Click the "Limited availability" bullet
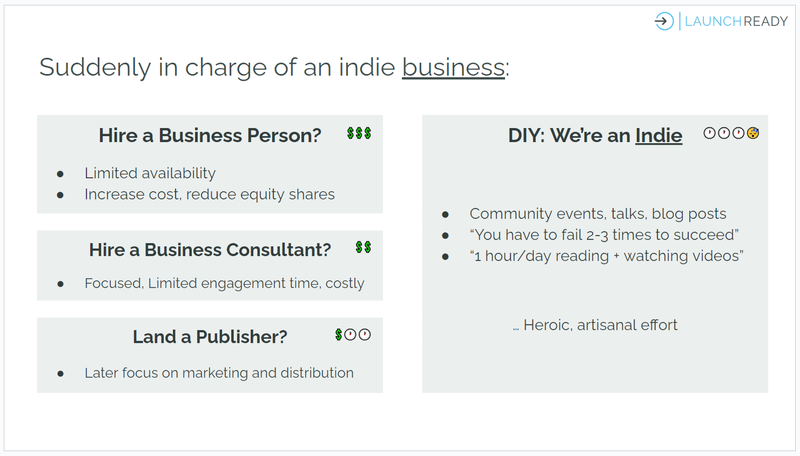The height and width of the screenshot is (456, 800). [x=150, y=173]
